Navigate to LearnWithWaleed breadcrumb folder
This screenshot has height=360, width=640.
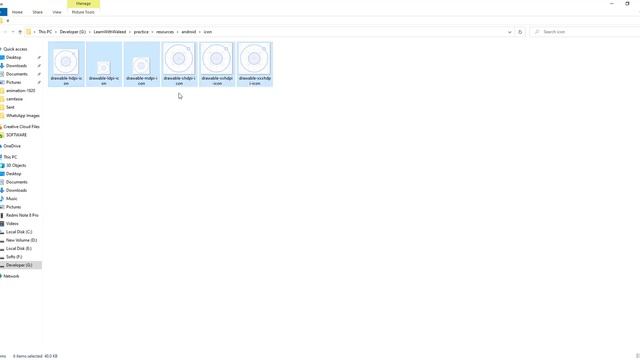[110, 32]
